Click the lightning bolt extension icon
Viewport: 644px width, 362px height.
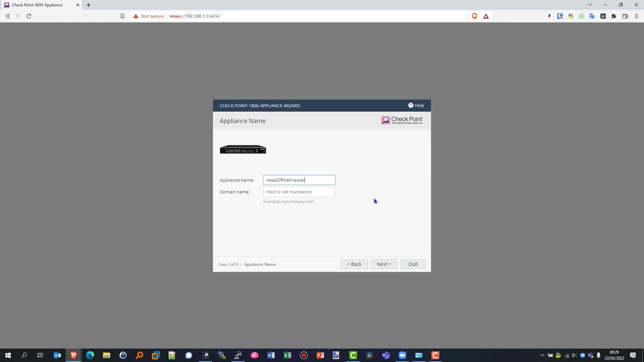click(x=549, y=16)
